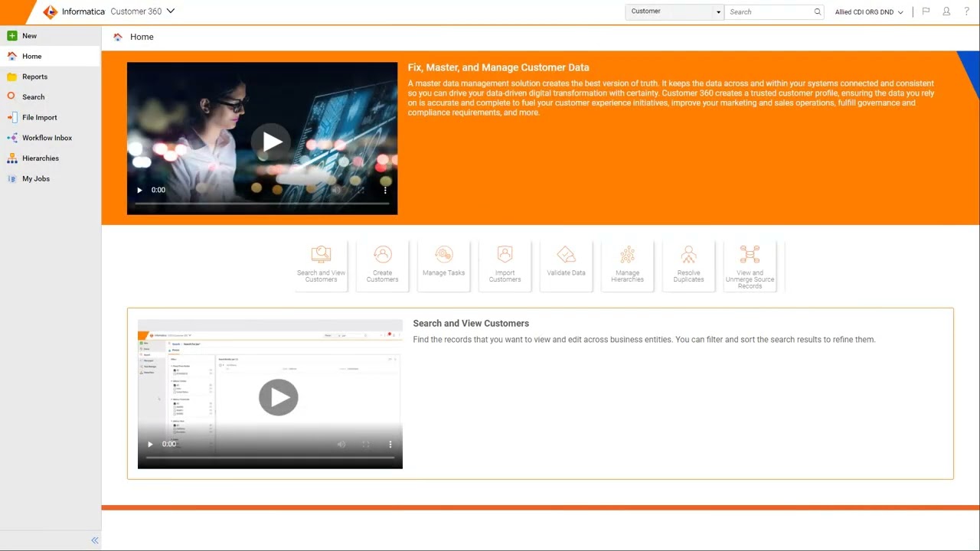Viewport: 980px width, 551px height.
Task: Click small play control on banner video
Action: (x=139, y=190)
